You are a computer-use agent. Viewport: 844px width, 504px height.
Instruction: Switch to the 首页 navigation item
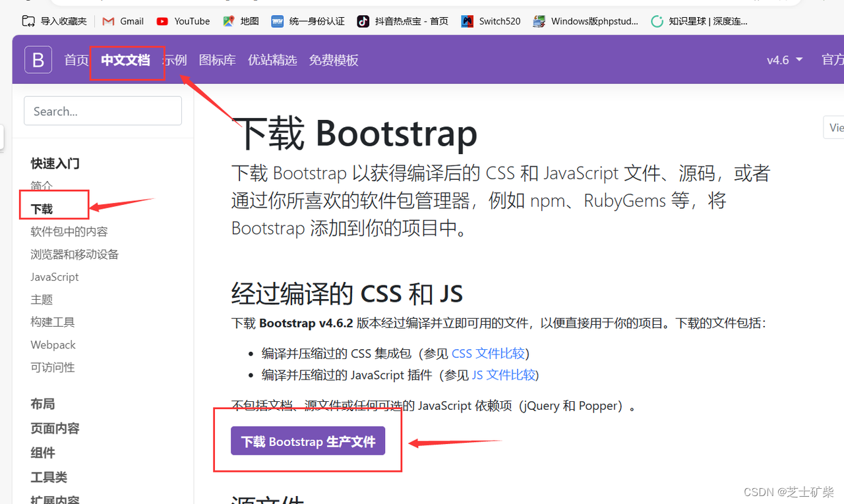(76, 59)
